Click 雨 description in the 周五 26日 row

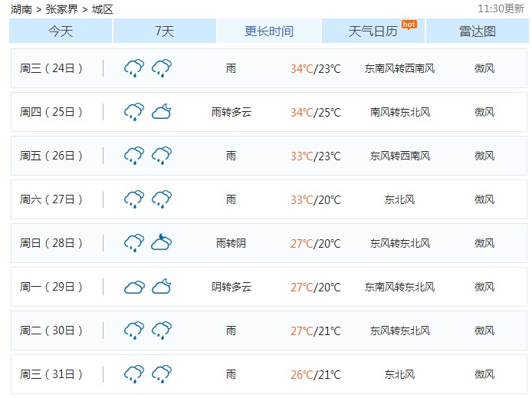coord(231,156)
